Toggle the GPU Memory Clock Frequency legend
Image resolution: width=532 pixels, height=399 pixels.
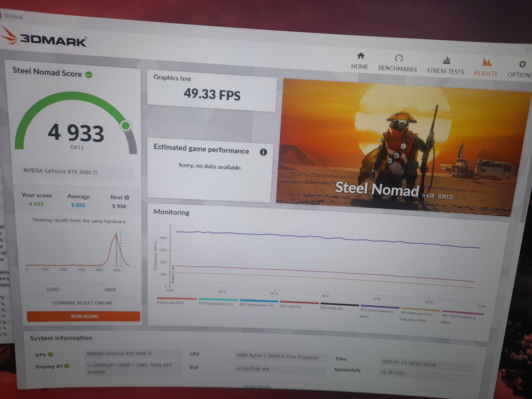click(x=415, y=317)
